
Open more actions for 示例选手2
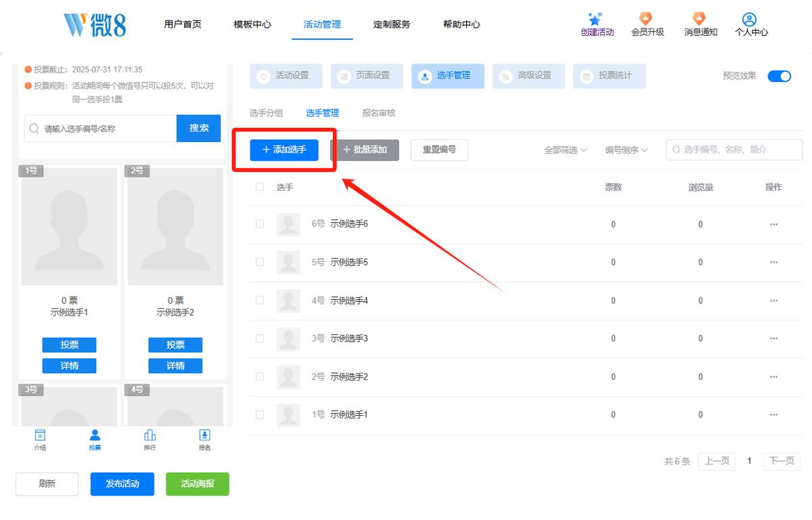point(773,376)
